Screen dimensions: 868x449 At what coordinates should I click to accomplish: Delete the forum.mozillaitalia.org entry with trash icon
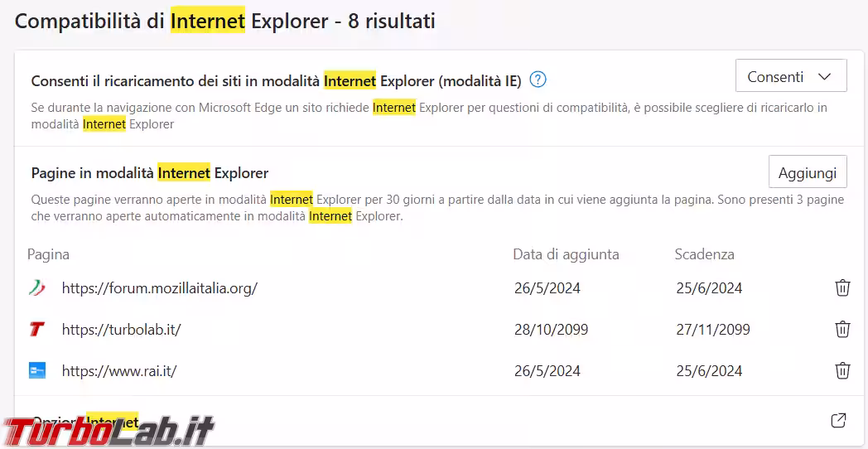842,288
